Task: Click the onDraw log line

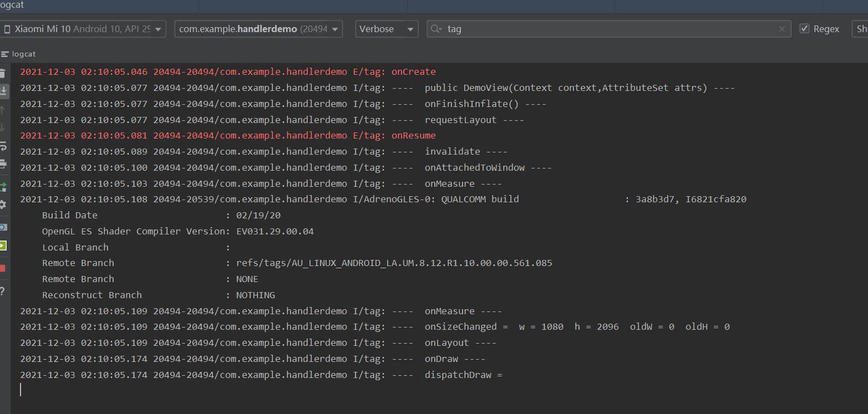Action: [x=252, y=359]
